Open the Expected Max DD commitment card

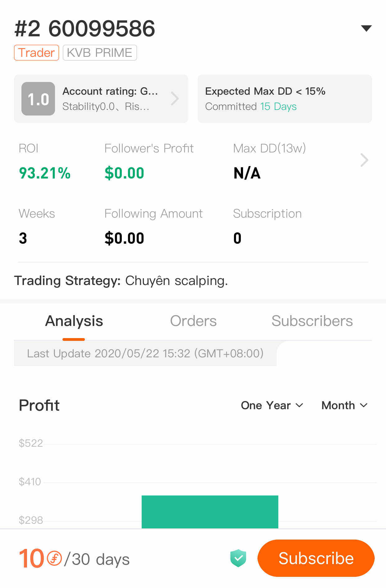285,99
